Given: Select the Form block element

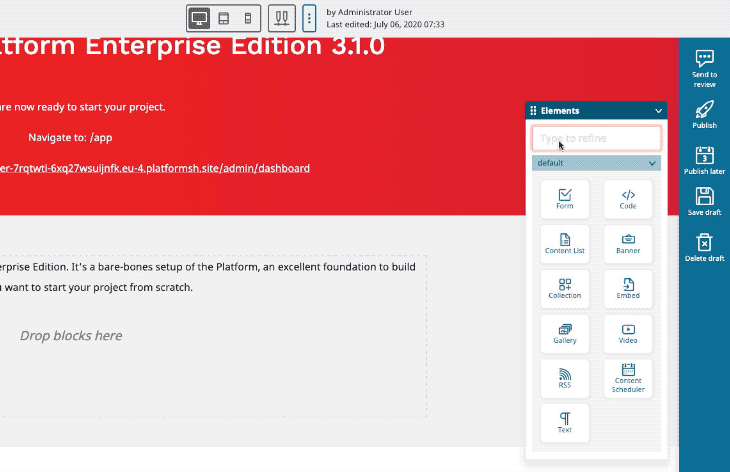Looking at the screenshot, I should pyautogui.click(x=565, y=199).
